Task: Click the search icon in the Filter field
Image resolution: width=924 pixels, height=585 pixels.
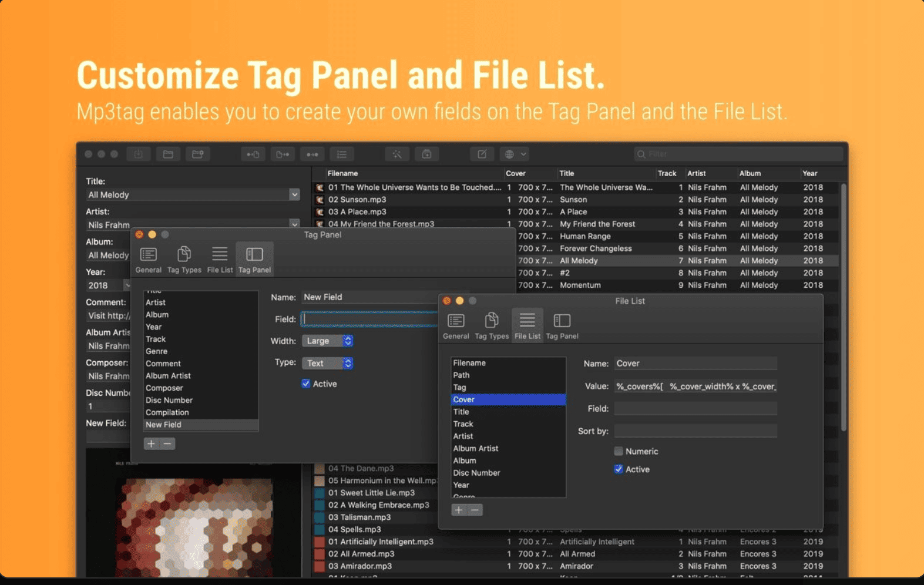Action: (x=641, y=154)
